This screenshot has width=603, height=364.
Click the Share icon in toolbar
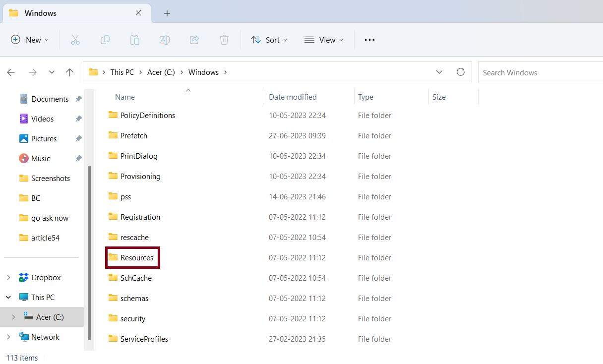click(x=194, y=40)
